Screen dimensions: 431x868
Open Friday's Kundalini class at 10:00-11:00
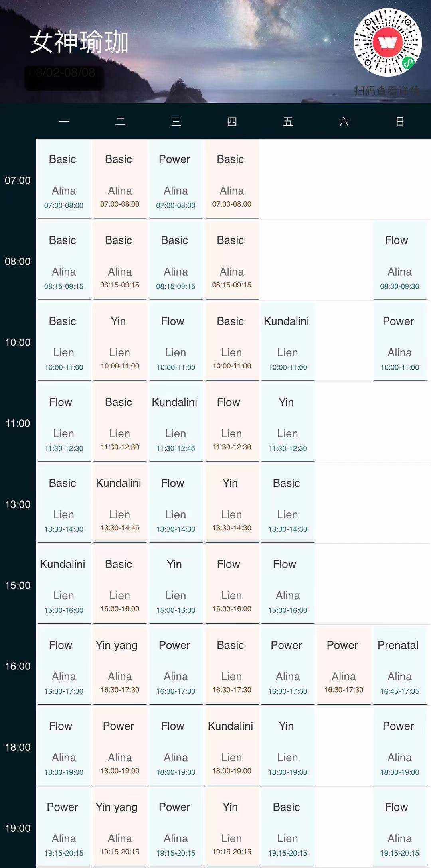tap(287, 341)
